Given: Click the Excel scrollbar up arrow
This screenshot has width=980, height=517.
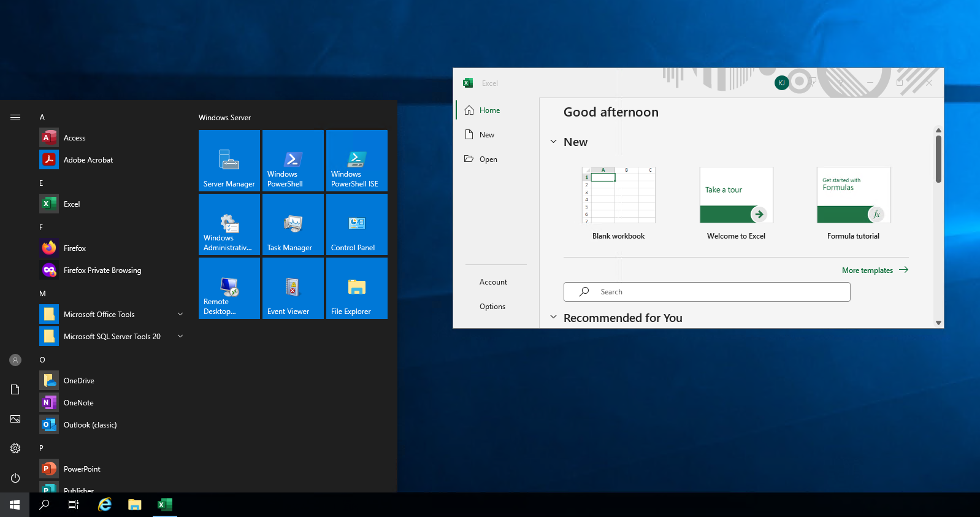Looking at the screenshot, I should click(x=938, y=130).
